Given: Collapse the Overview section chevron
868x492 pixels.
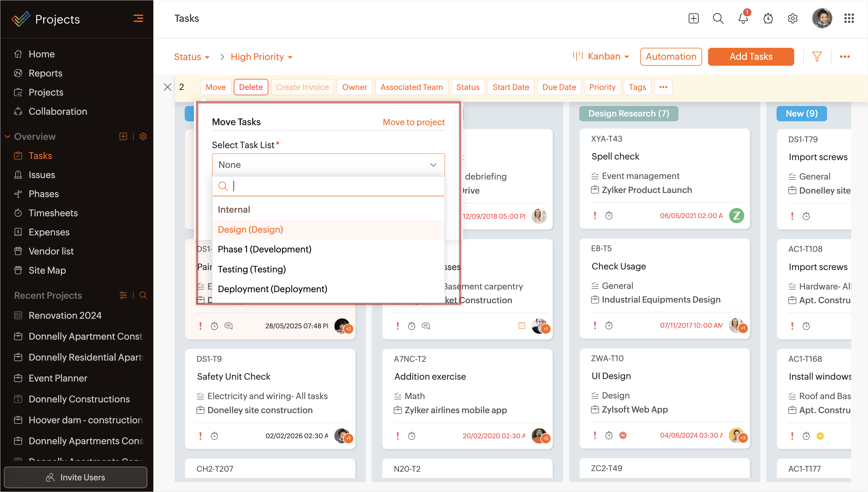Looking at the screenshot, I should click(x=7, y=137).
